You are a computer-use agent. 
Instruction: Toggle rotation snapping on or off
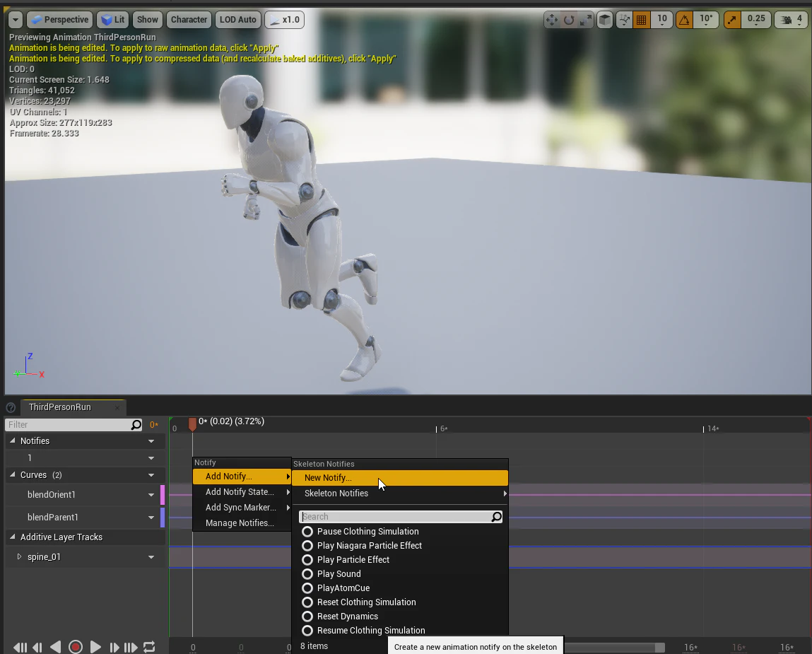click(x=684, y=21)
